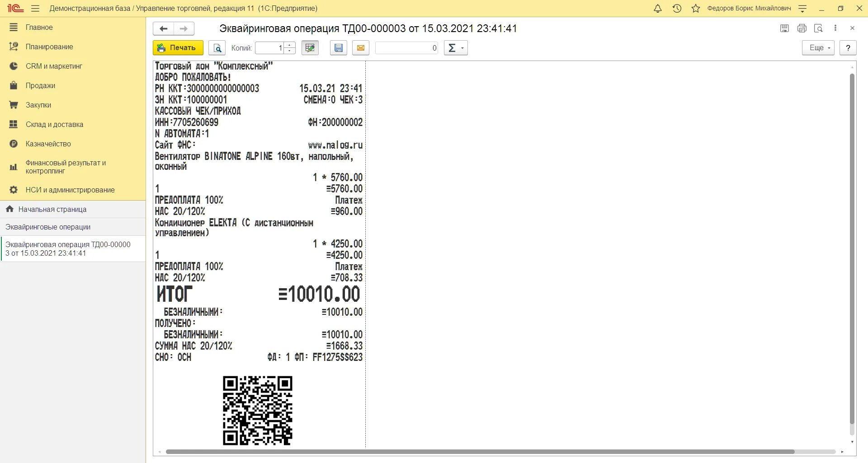Click the НСИ gear icon

[x=14, y=190]
